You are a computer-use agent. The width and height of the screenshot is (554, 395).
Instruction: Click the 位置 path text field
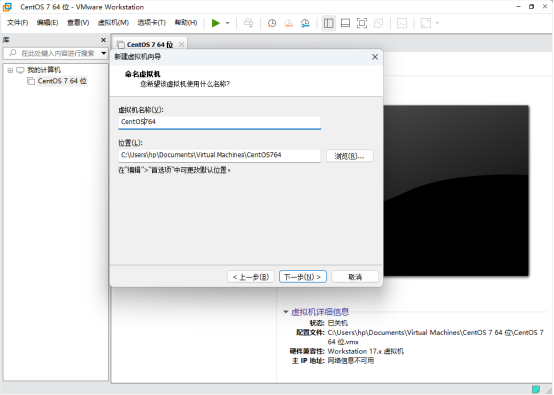pos(219,155)
